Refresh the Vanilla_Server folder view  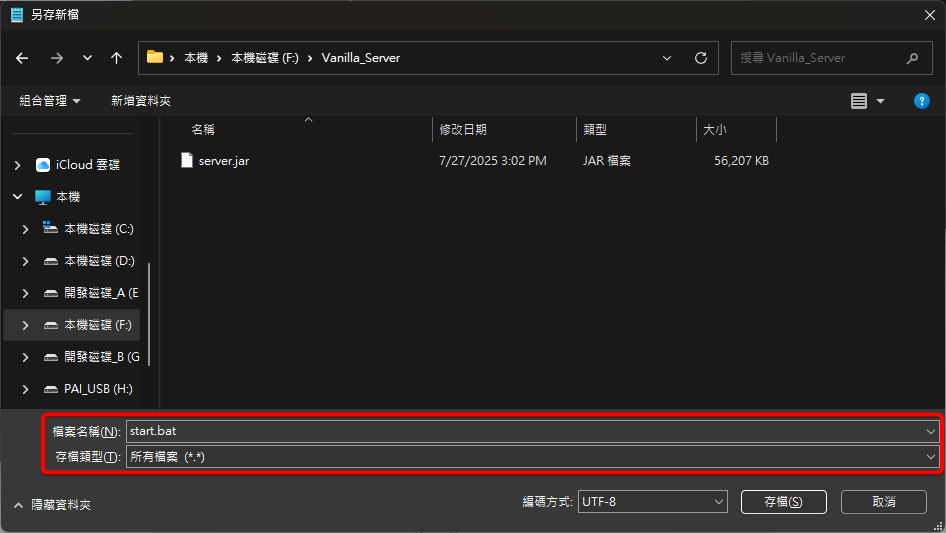[x=701, y=58]
